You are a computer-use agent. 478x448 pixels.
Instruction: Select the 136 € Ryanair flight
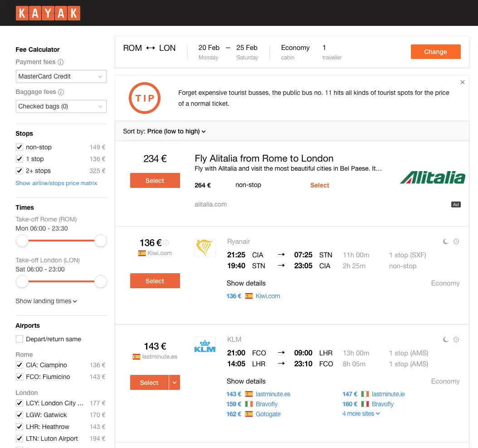click(155, 281)
